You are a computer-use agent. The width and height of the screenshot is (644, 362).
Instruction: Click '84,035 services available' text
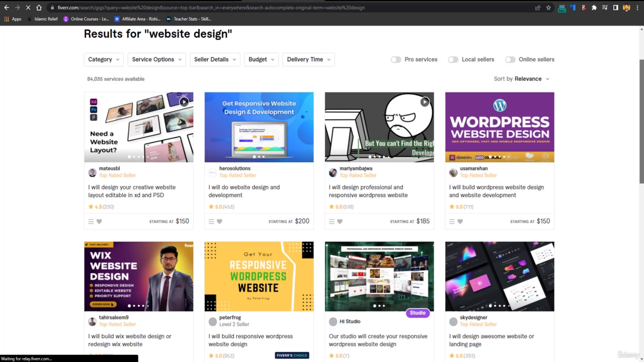click(116, 79)
